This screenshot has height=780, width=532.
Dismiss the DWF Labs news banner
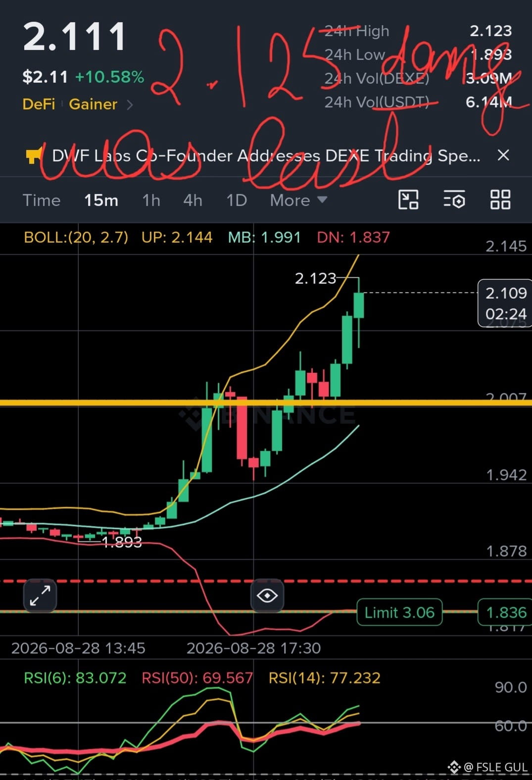click(503, 156)
